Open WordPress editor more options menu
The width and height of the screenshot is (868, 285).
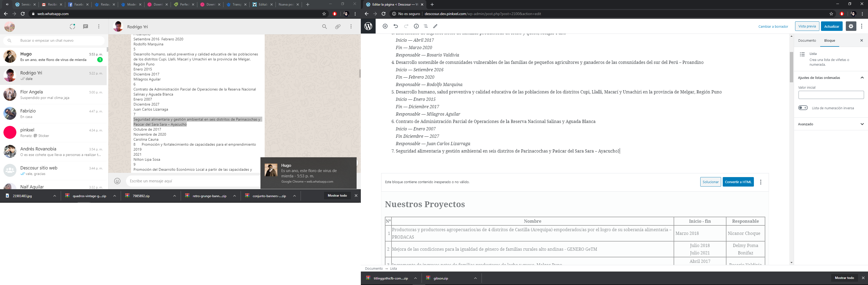click(x=862, y=26)
